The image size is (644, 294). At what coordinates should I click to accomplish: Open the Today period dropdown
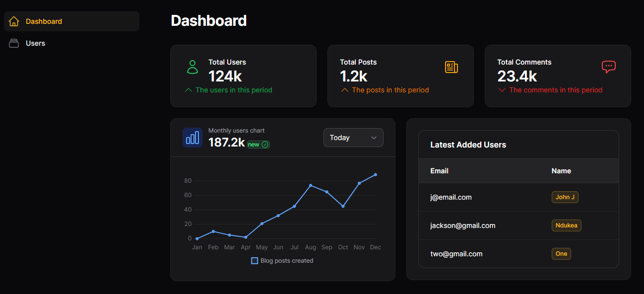point(353,138)
